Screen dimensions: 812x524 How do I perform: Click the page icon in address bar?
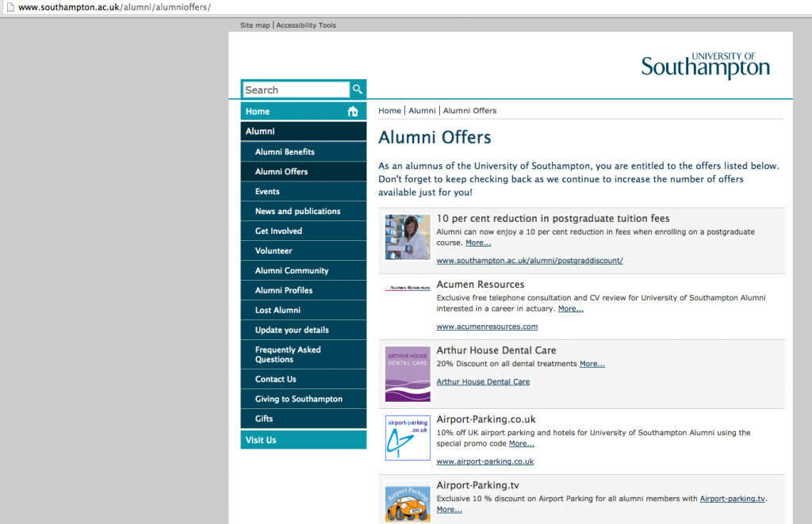coord(10,7)
